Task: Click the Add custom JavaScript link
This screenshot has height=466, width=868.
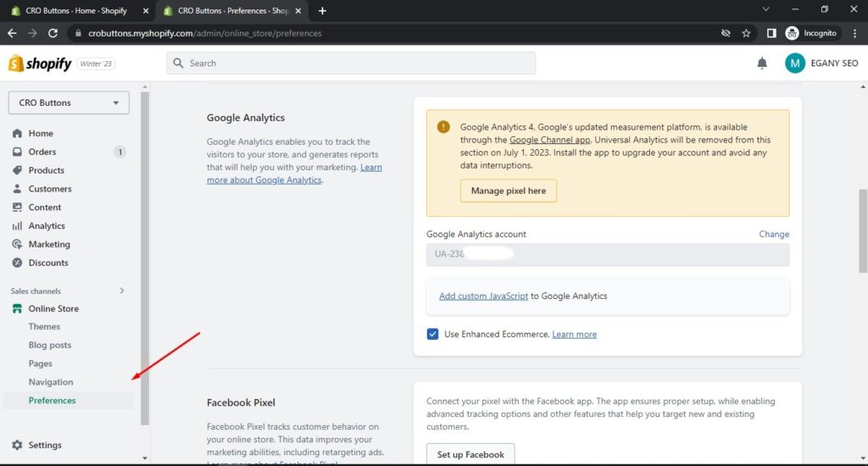Action: click(x=483, y=296)
